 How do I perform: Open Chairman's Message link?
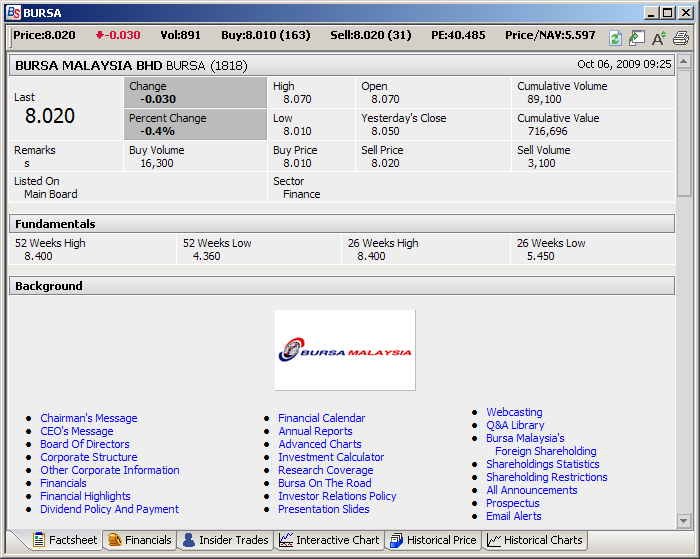click(89, 418)
